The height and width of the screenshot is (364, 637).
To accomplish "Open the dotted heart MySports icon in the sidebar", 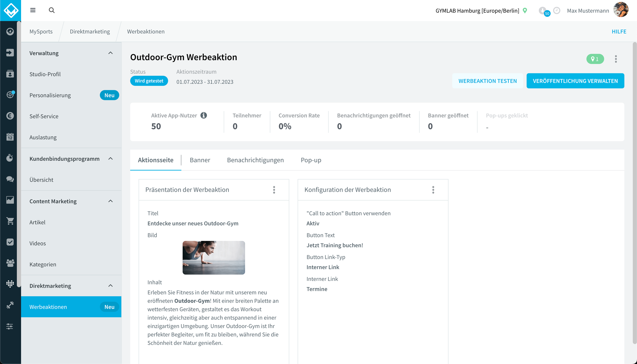I will (10, 284).
